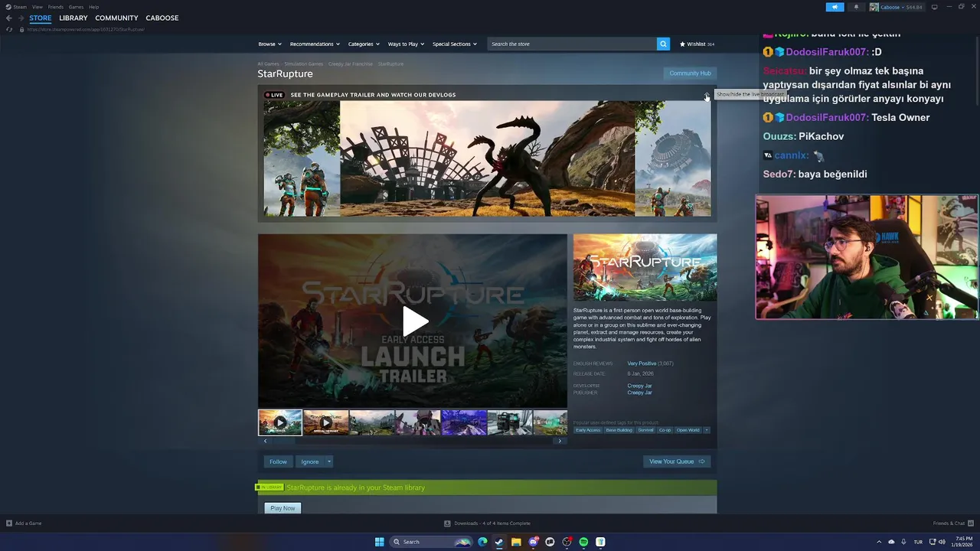Open the Very Positive reviews link

tap(642, 364)
